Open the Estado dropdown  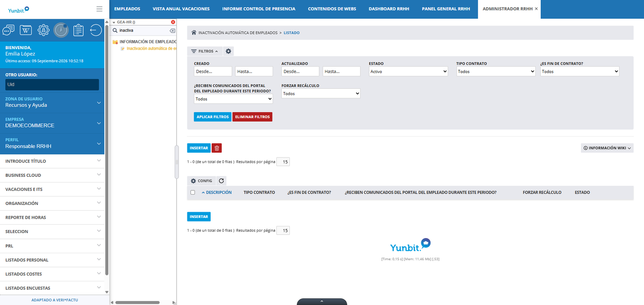408,71
